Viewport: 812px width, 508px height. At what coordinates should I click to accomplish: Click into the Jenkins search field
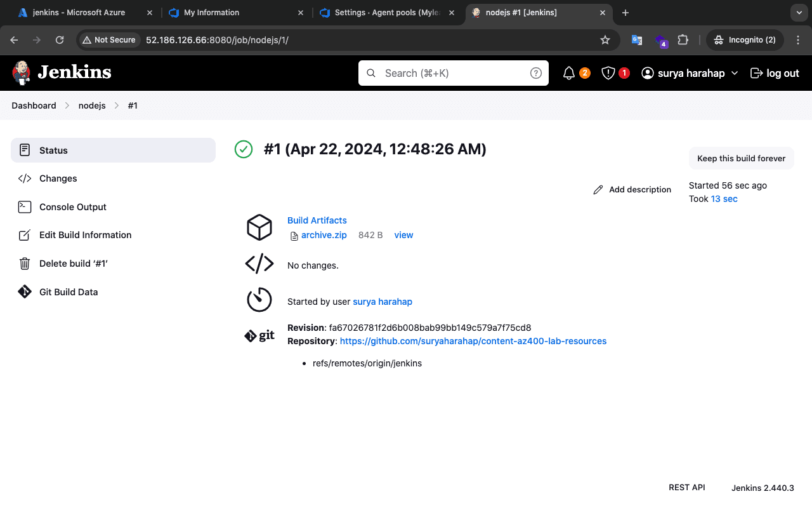pos(454,73)
